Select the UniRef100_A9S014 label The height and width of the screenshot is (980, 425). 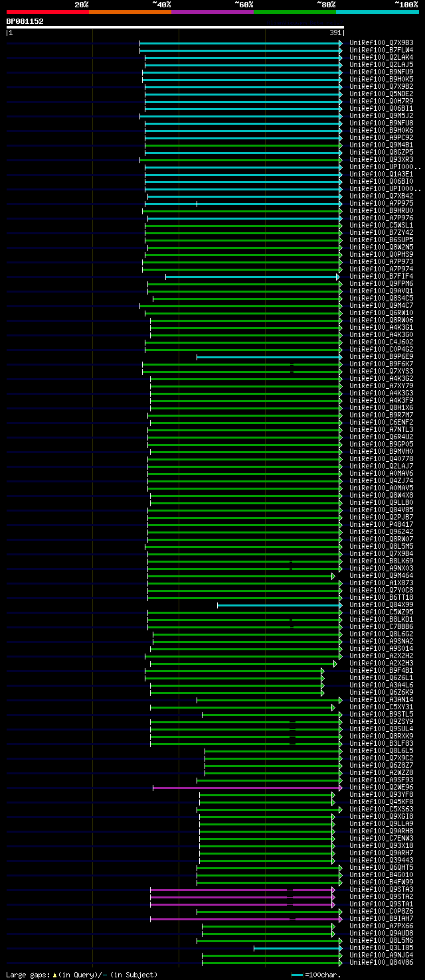pos(381,648)
